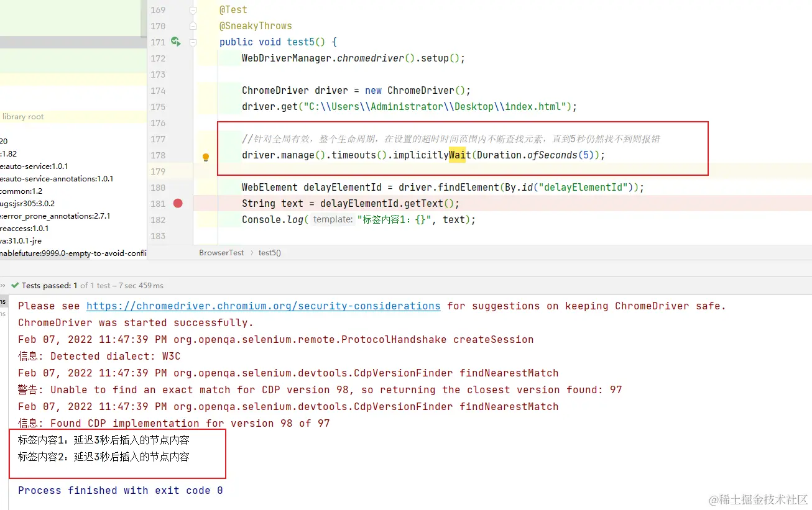This screenshot has height=510, width=812.
Task: Collapse test5 method with line 171 fold marker
Action: tap(193, 42)
